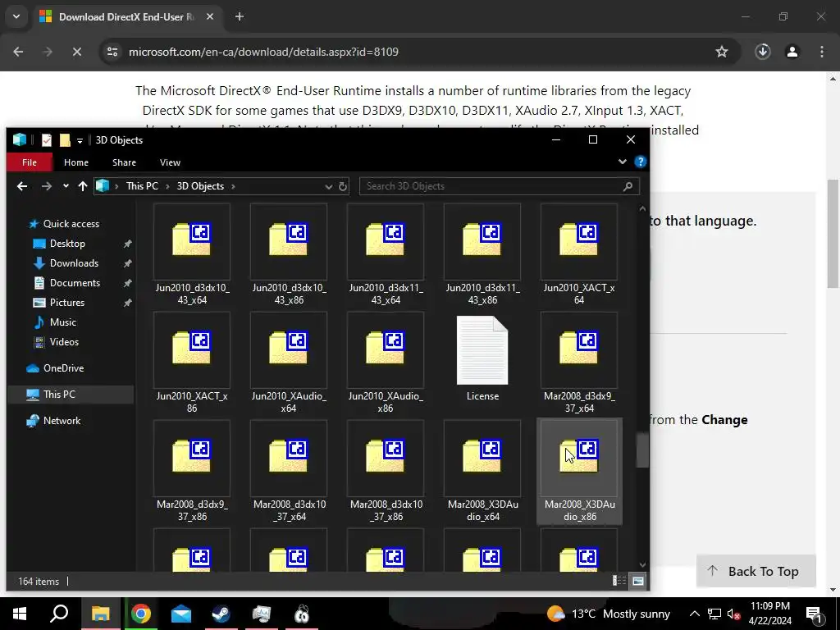The height and width of the screenshot is (630, 840).
Task: Click the File Explorer vertical scrollbar thumb
Action: (x=642, y=450)
